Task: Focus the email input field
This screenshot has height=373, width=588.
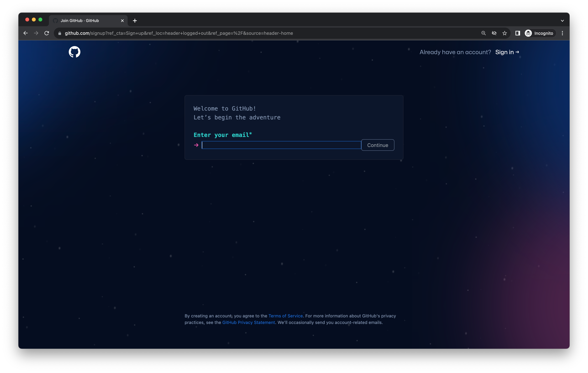Action: click(281, 145)
